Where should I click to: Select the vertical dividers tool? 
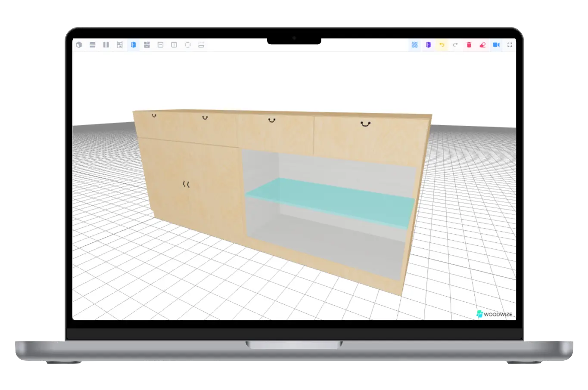(106, 45)
